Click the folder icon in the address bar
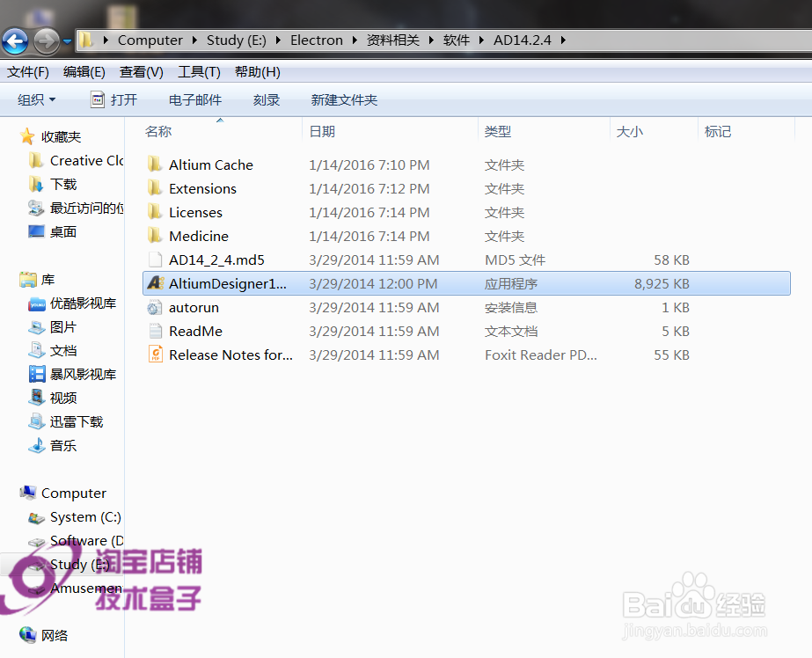The height and width of the screenshot is (658, 812). point(86,40)
